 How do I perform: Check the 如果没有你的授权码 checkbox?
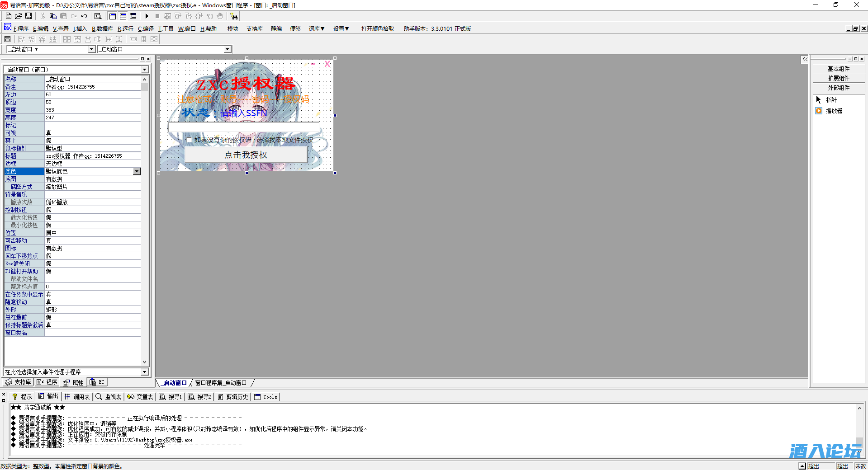[190, 141]
